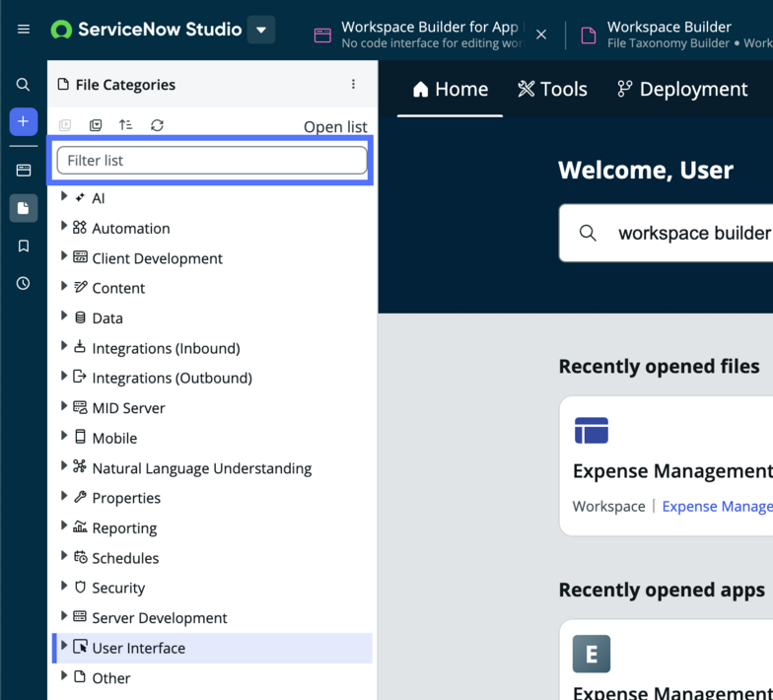
Task: Click the Expense Manage link in file card
Action: 717,507
